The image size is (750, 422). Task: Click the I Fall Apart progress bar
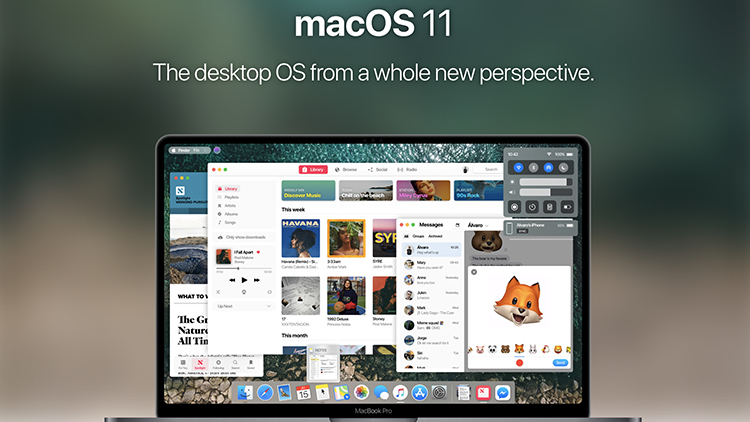[244, 268]
